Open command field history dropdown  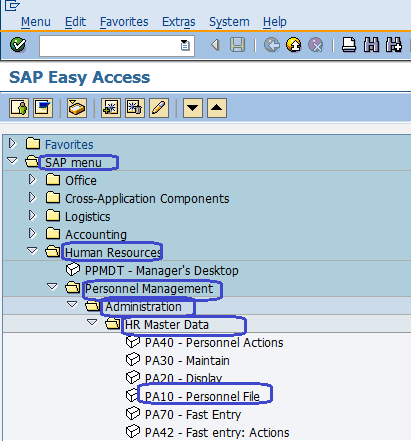click(185, 45)
